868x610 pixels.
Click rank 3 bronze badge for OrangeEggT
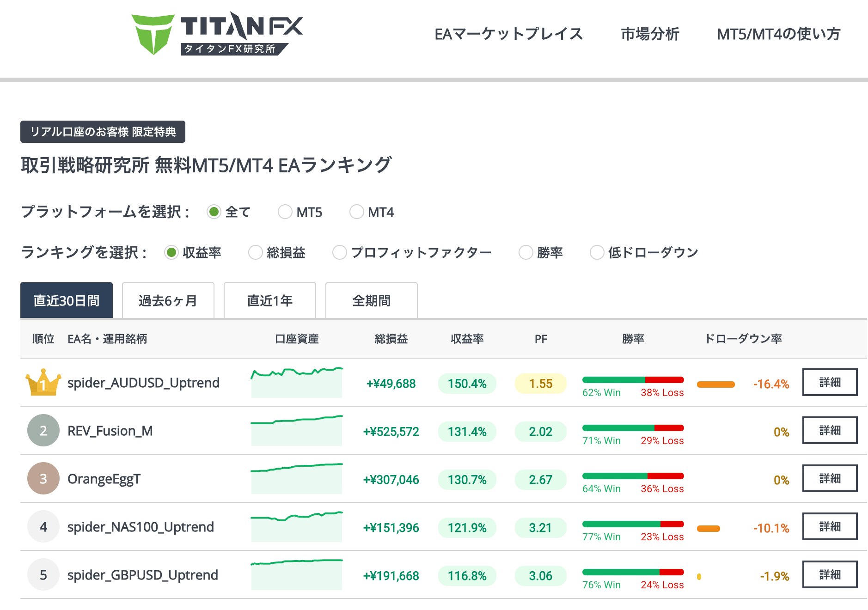pyautogui.click(x=43, y=478)
